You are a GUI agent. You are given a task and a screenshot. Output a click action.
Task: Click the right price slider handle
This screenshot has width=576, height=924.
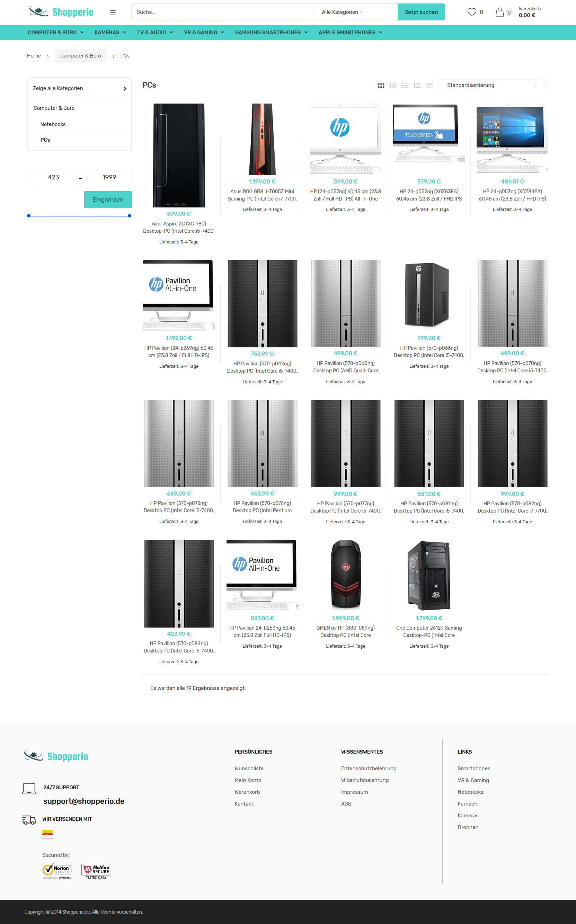130,215
